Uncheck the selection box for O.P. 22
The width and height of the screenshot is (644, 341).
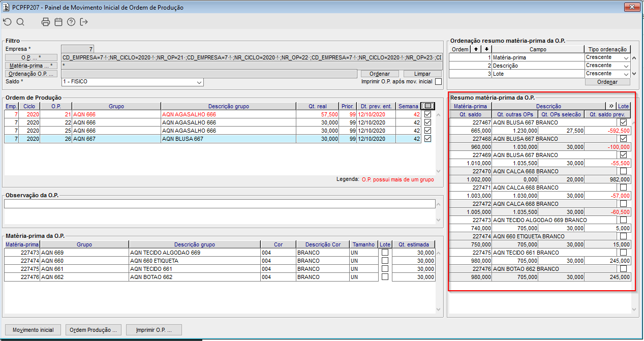coord(427,122)
